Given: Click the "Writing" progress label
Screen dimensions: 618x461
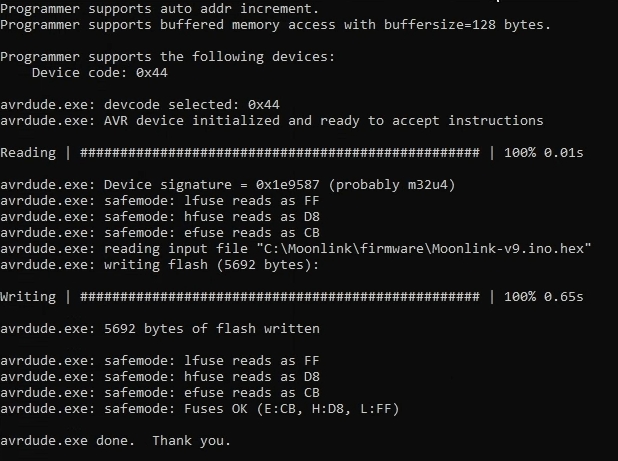Looking at the screenshot, I should pyautogui.click(x=29, y=297).
